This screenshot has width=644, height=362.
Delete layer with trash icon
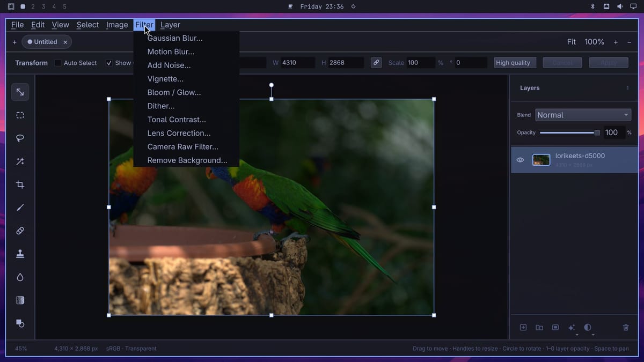pyautogui.click(x=626, y=327)
